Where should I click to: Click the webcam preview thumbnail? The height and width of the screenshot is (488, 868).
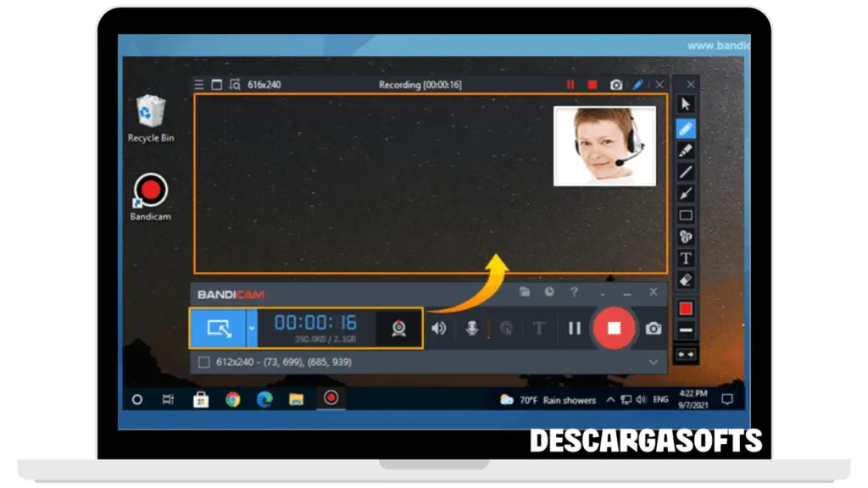point(604,145)
